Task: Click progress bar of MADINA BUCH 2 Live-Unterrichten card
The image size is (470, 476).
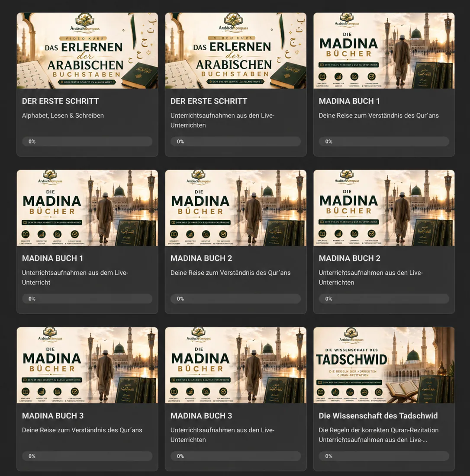Action: [384, 299]
